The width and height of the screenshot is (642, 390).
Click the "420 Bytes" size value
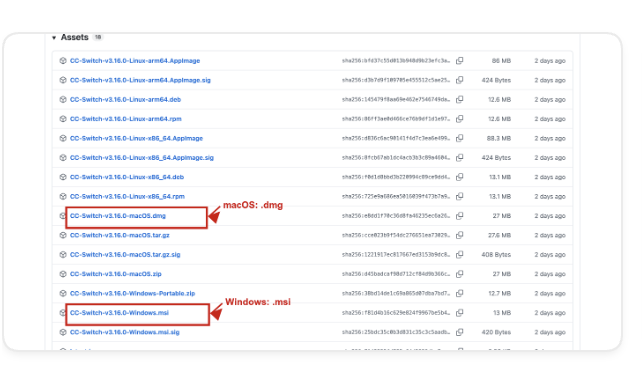point(496,332)
